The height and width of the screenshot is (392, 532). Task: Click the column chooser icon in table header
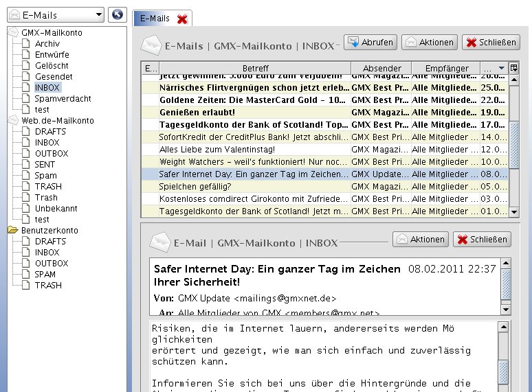point(513,68)
